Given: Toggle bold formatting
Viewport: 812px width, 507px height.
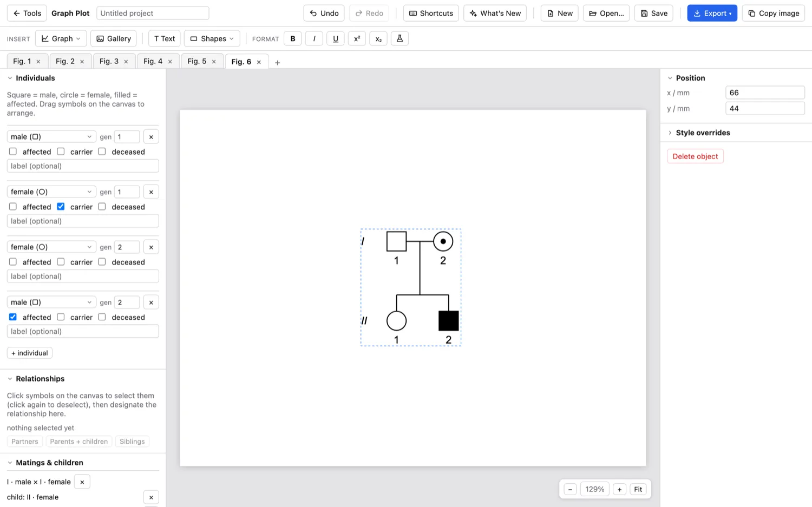Looking at the screenshot, I should [293, 38].
